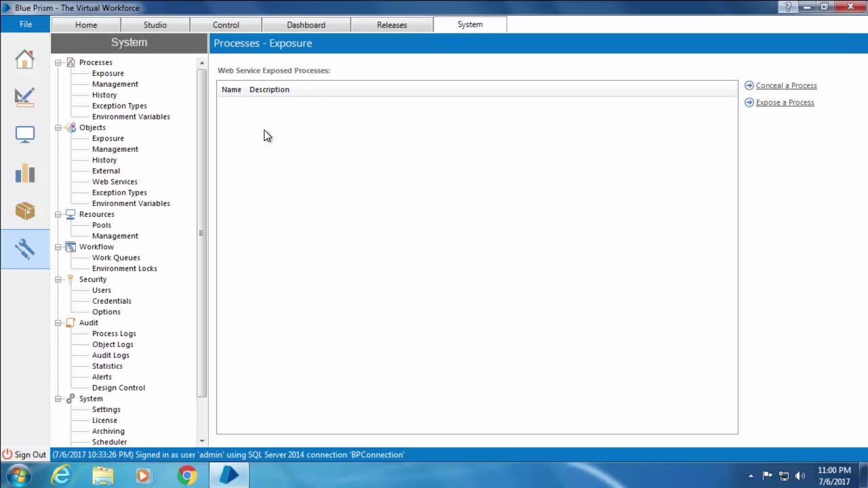Click the Expose a Process link

tap(785, 102)
